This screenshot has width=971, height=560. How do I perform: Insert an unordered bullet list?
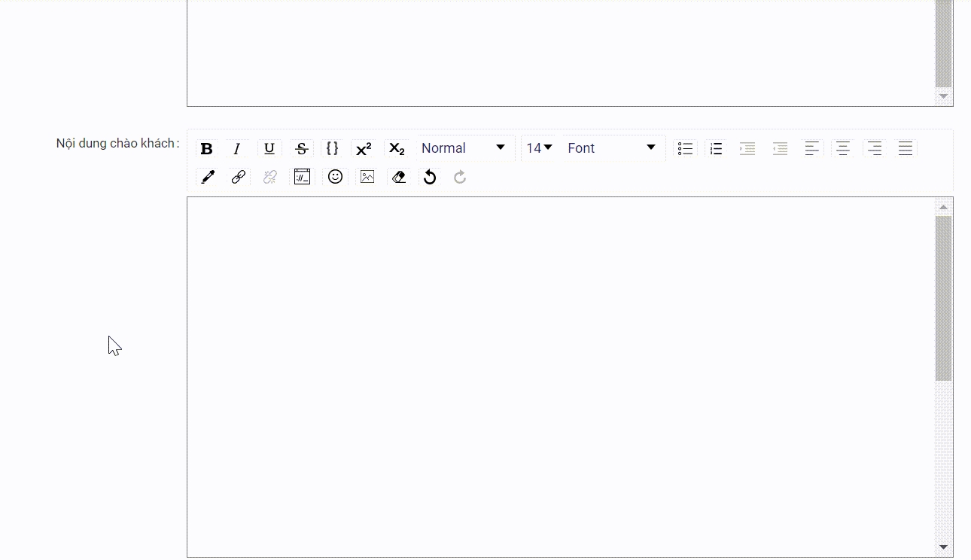(x=685, y=148)
